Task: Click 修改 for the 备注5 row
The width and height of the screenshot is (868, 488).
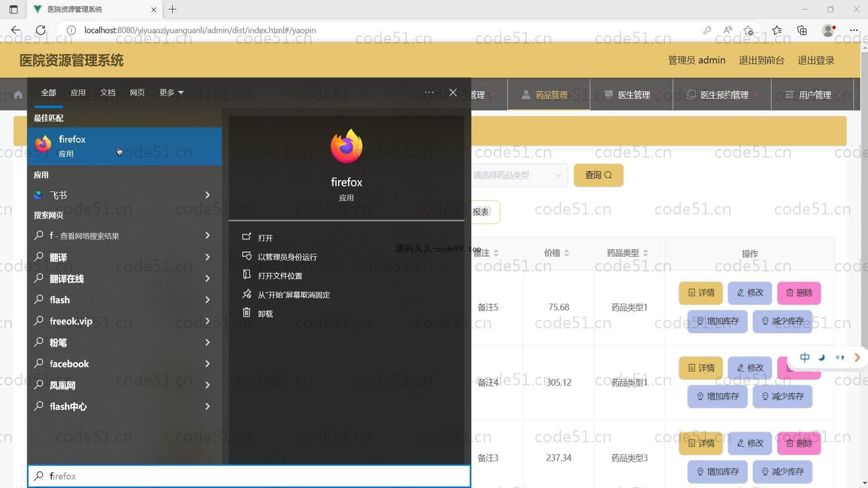Action: tap(750, 293)
